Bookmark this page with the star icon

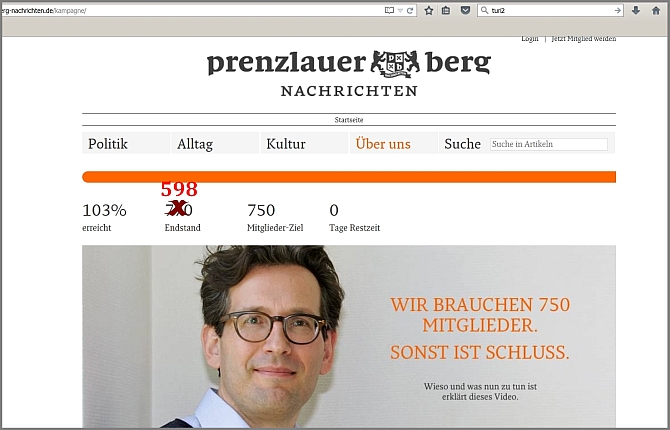tap(429, 11)
